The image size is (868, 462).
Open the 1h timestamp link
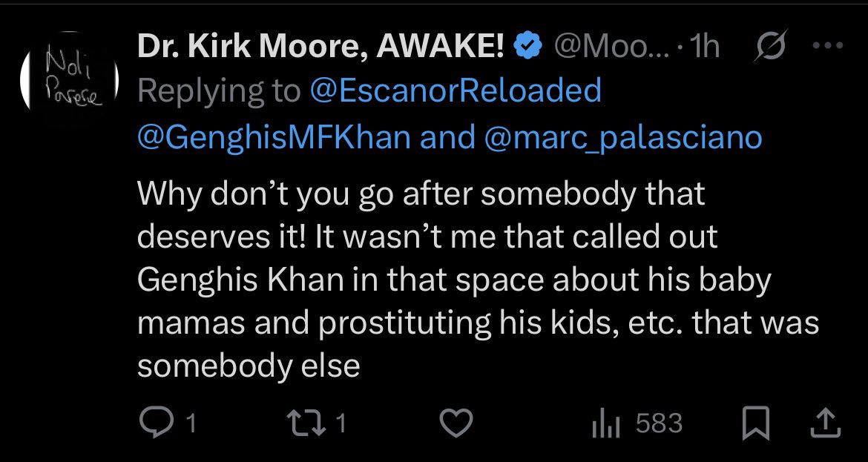click(x=704, y=48)
